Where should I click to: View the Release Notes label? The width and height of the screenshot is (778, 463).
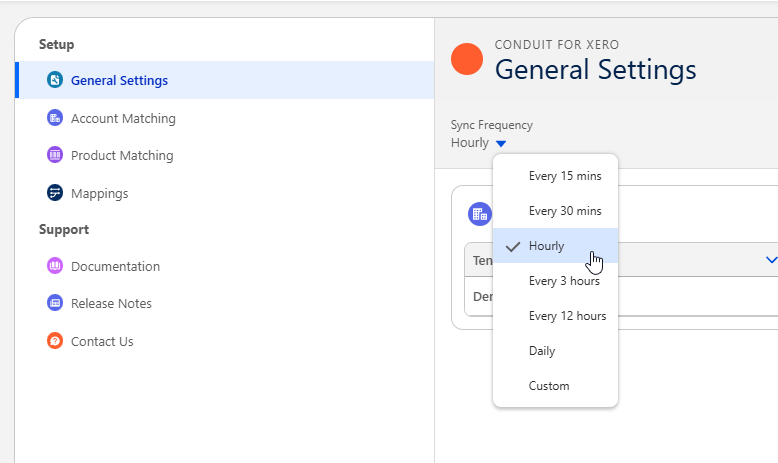pos(111,304)
